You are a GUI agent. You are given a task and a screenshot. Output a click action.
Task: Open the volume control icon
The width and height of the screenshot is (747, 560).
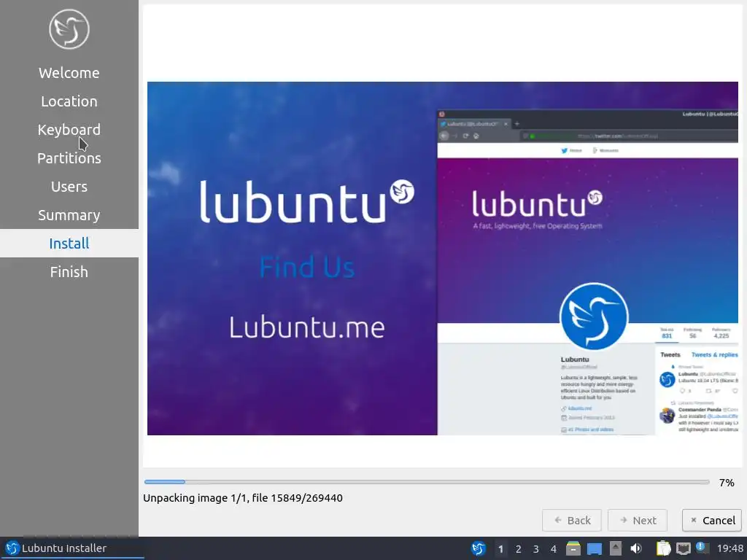click(x=636, y=548)
